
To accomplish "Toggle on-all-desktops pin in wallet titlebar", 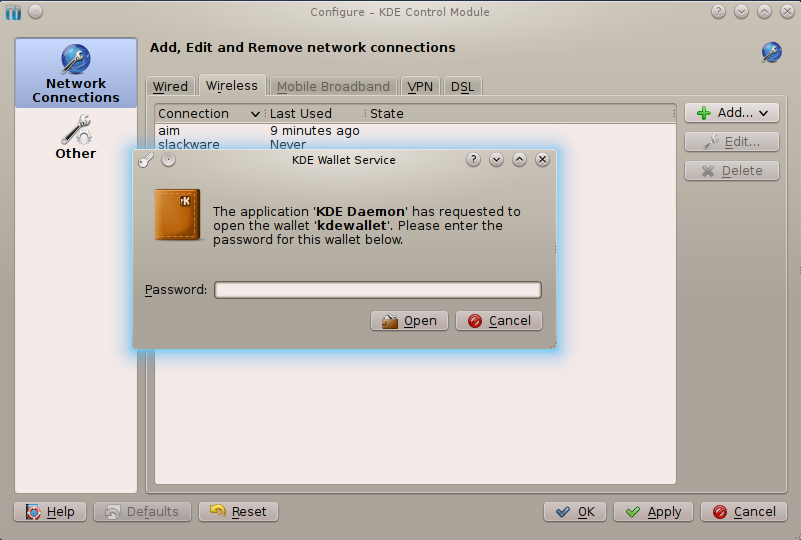I will coord(169,160).
